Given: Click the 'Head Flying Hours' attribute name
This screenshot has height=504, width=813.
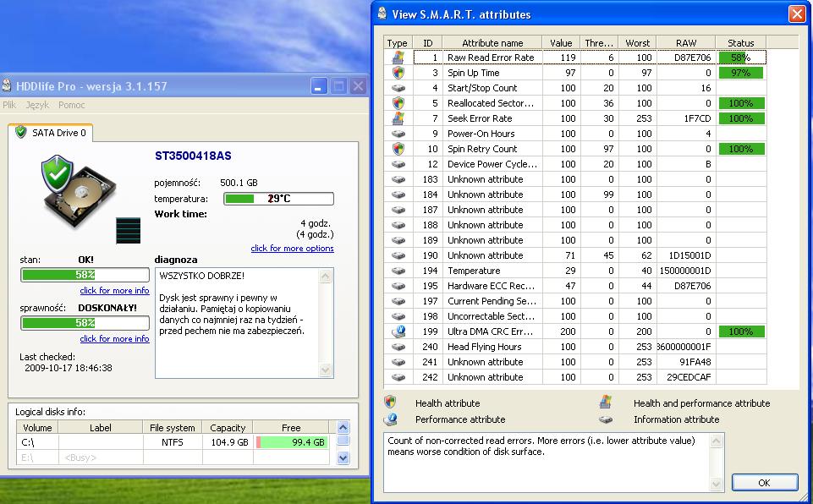Looking at the screenshot, I should pyautogui.click(x=484, y=347).
